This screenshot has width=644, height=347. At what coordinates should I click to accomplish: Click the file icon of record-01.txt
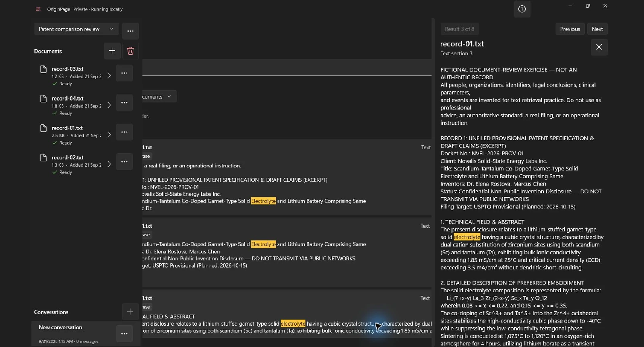pyautogui.click(x=43, y=128)
